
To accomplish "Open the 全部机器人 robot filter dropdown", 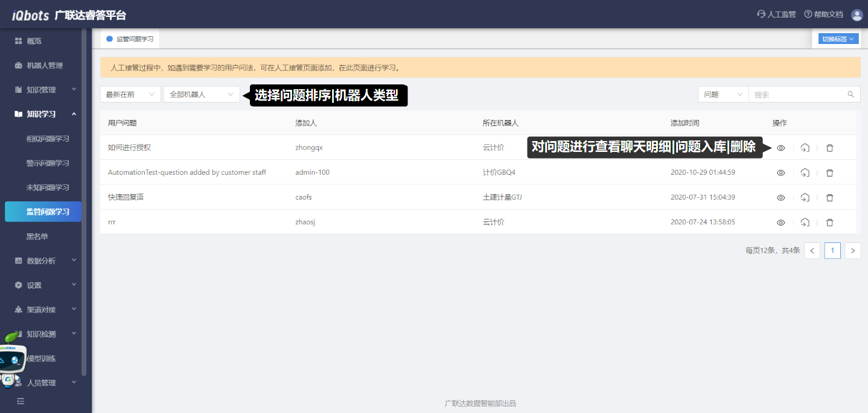I will (201, 95).
